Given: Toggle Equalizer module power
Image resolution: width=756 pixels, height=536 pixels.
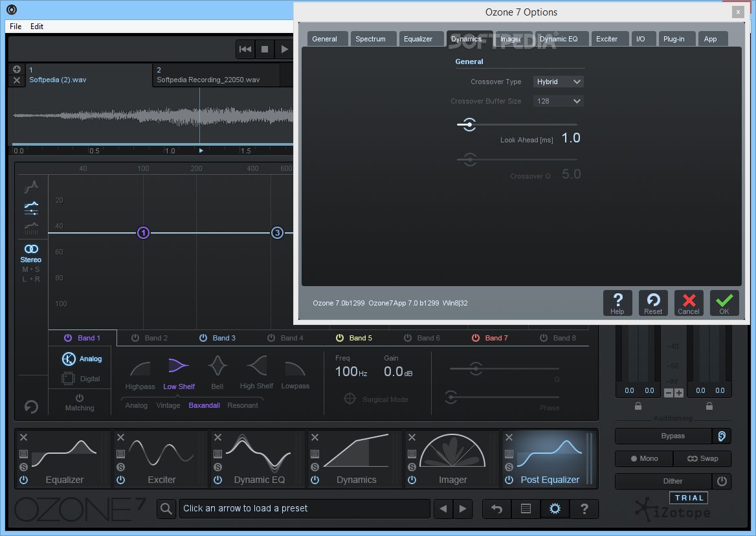Looking at the screenshot, I should click(x=23, y=480).
